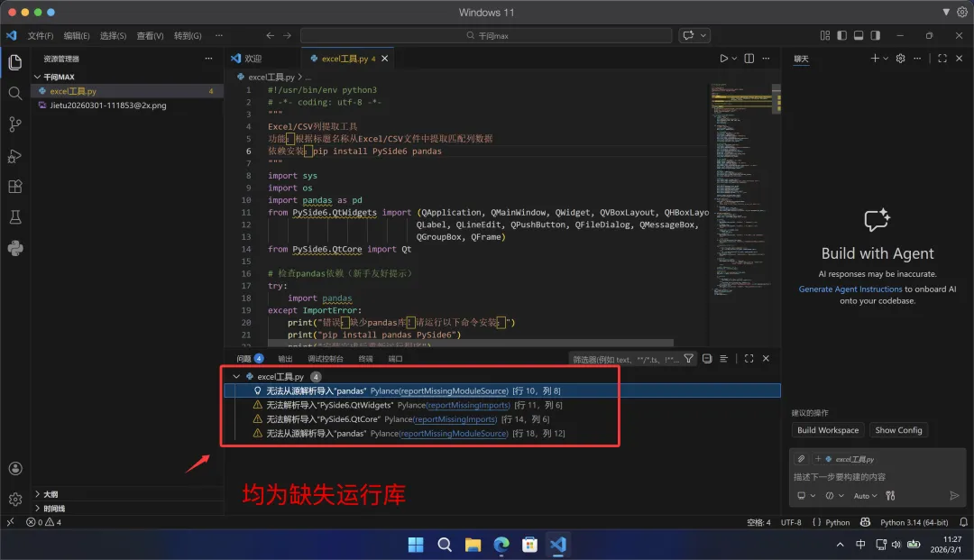Image resolution: width=974 pixels, height=560 pixels.
Task: Open the Copilot title bar dropdown arrow
Action: [x=703, y=35]
